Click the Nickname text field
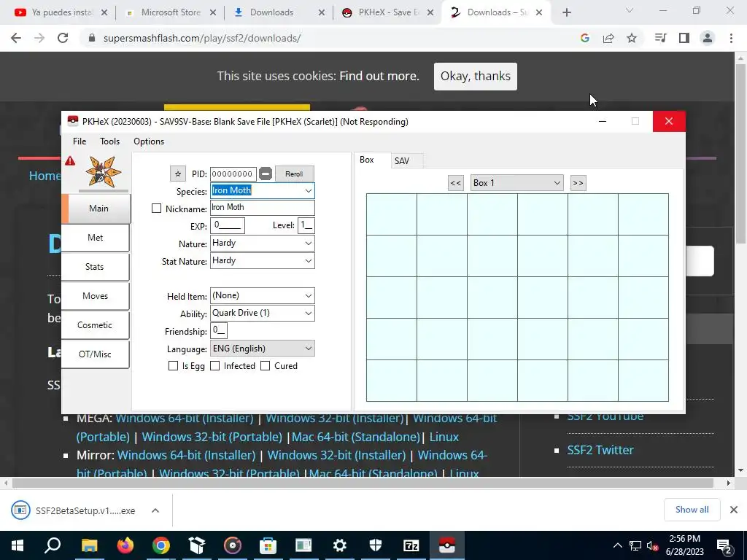 (x=262, y=208)
